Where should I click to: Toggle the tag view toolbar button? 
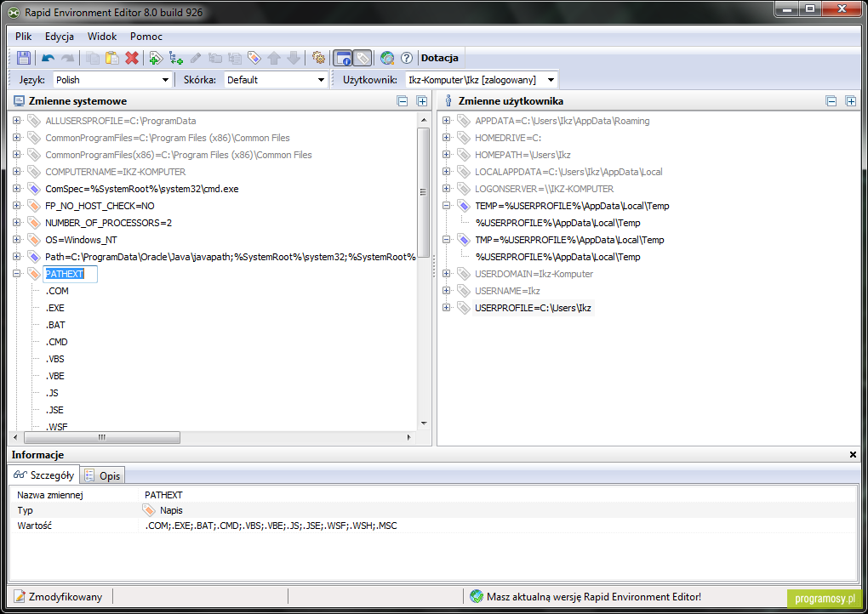[362, 58]
